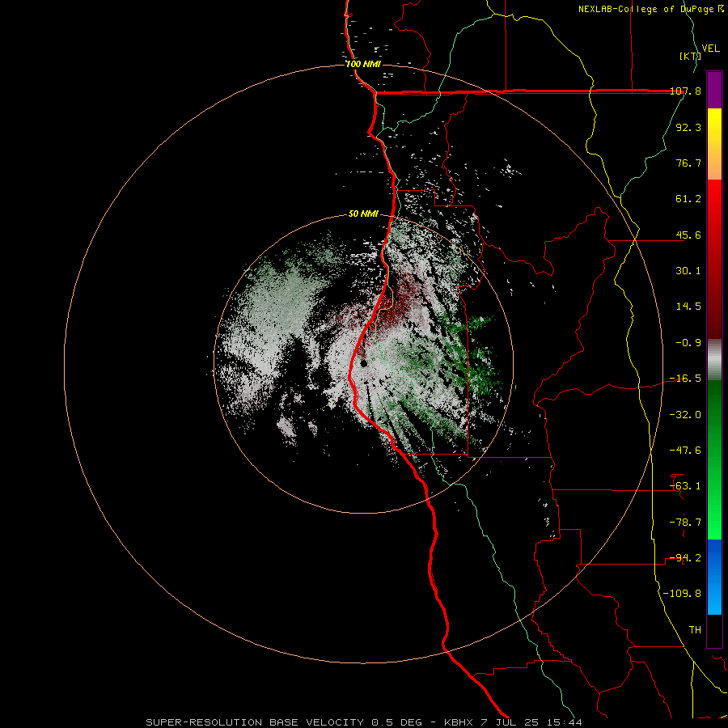Select the -94.2 value on the velocity scale

tap(685, 558)
